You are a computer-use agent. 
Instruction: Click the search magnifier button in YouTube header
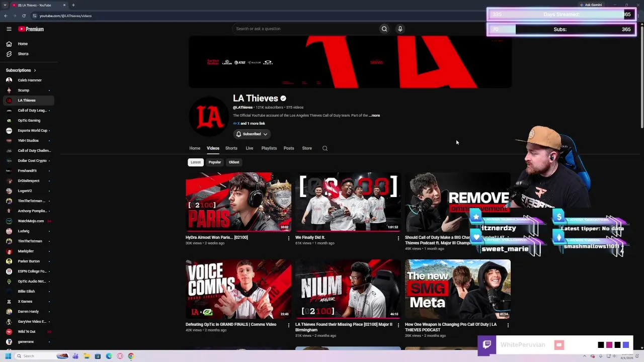pyautogui.click(x=384, y=29)
